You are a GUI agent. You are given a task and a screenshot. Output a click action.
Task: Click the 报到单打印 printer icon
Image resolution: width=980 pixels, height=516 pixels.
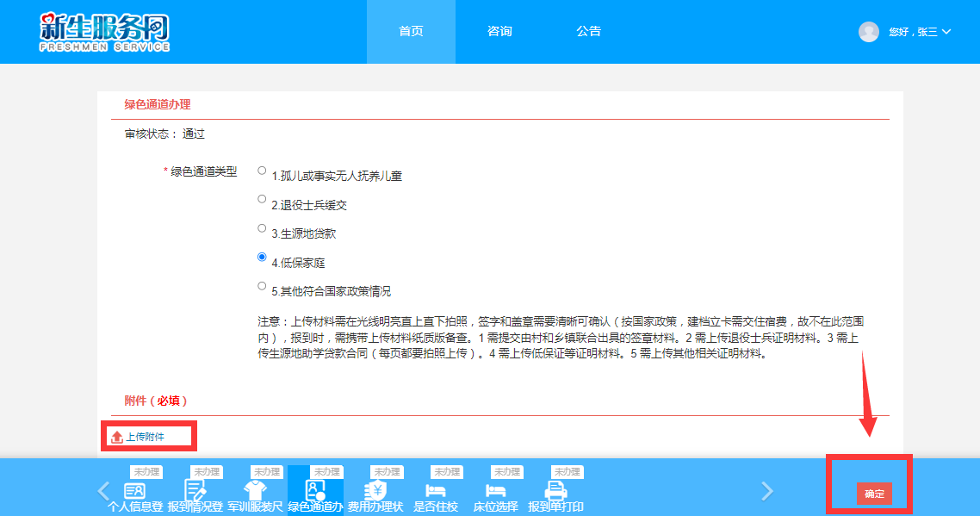point(556,491)
